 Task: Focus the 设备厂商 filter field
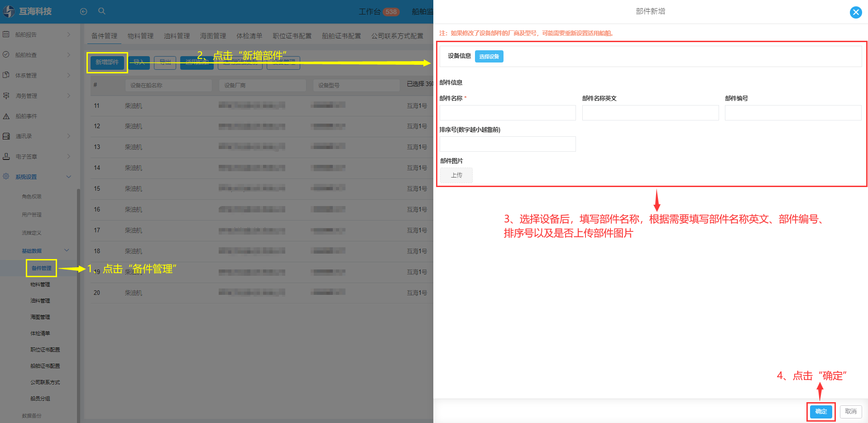263,85
